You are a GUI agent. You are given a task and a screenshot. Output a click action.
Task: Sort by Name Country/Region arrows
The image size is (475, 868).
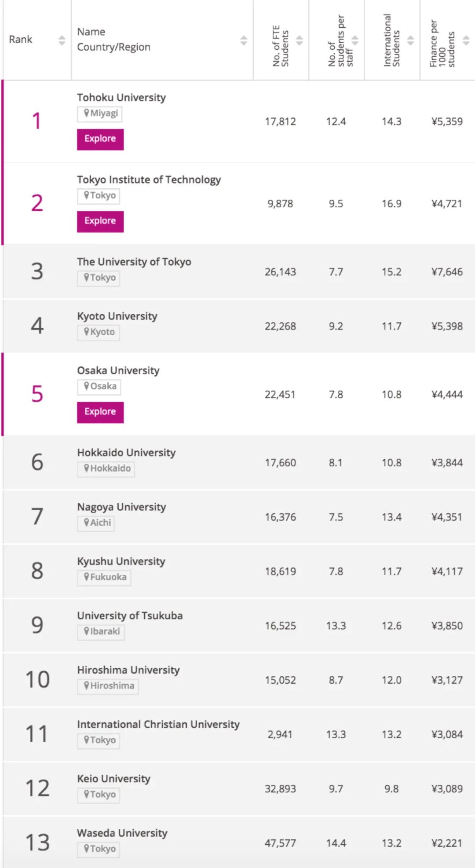[x=243, y=40]
